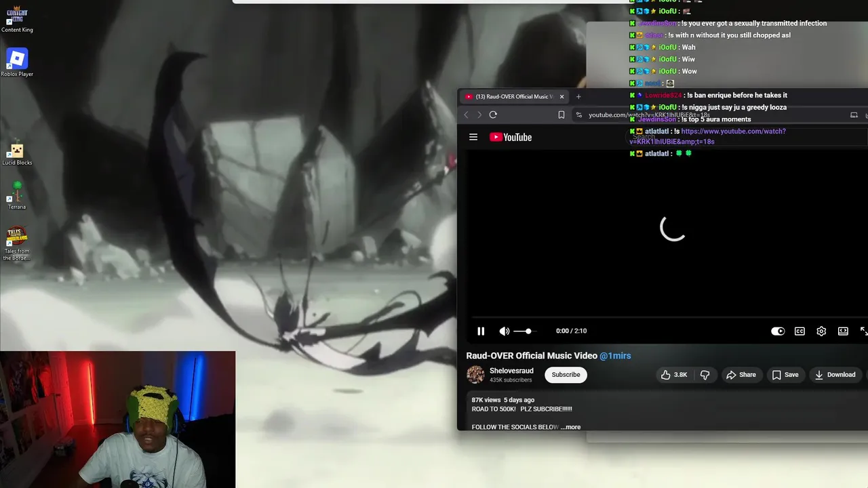The image size is (868, 488).
Task: Go to the YouTube home logo
Action: [x=511, y=137]
